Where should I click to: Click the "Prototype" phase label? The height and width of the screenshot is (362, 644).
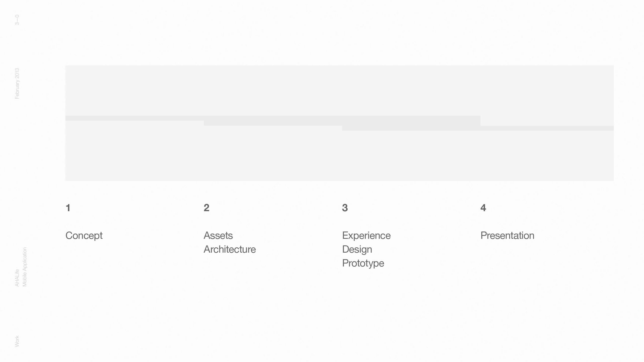click(x=363, y=263)
